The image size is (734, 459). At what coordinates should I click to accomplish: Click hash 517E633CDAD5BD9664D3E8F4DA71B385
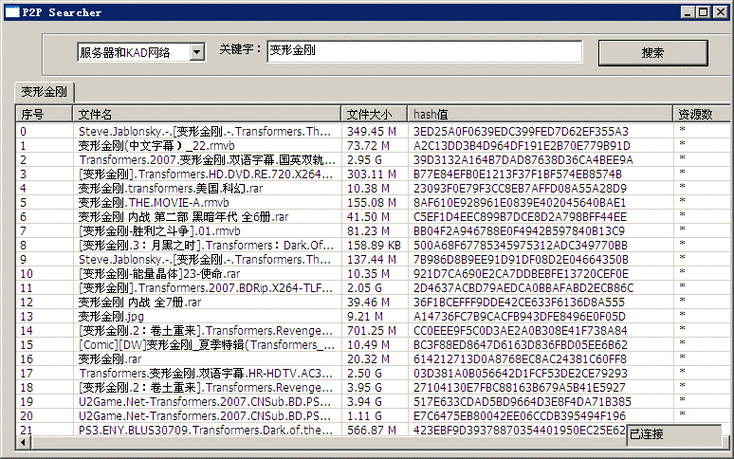[522, 401]
